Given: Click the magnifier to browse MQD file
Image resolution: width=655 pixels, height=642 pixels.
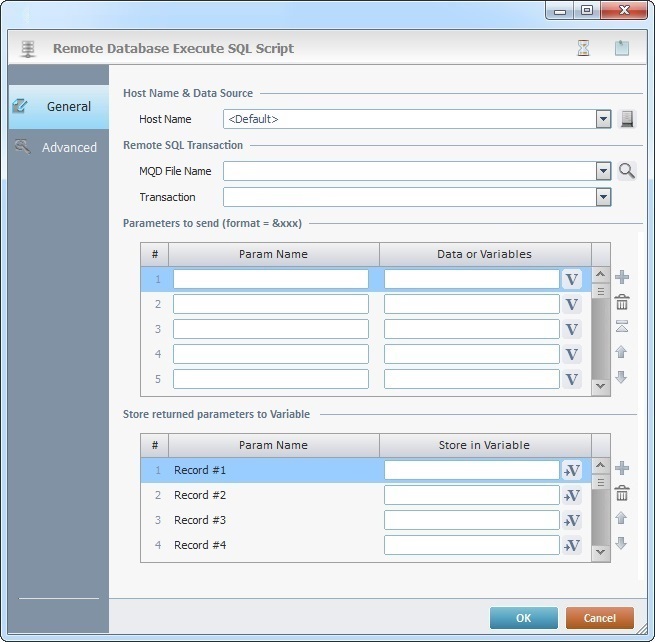Looking at the screenshot, I should [x=627, y=171].
